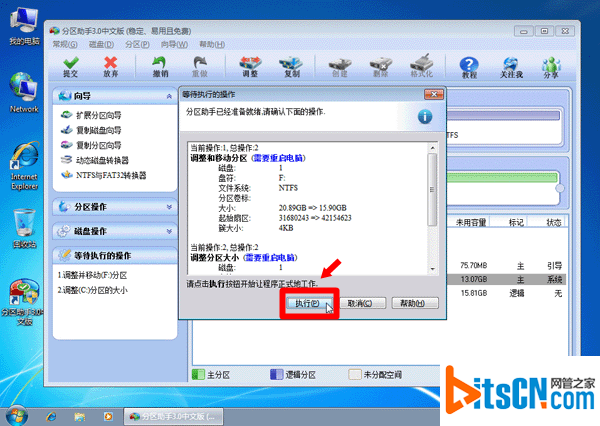Open 我的电脑 desktop icon
Screen dimensions: 600x426
[x=24, y=26]
